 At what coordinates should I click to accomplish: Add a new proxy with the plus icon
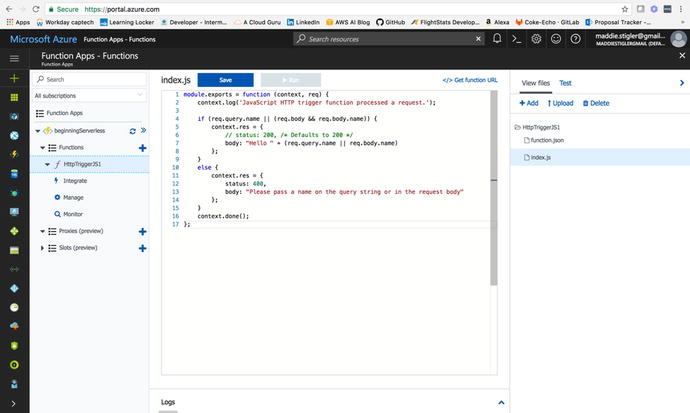pyautogui.click(x=142, y=231)
